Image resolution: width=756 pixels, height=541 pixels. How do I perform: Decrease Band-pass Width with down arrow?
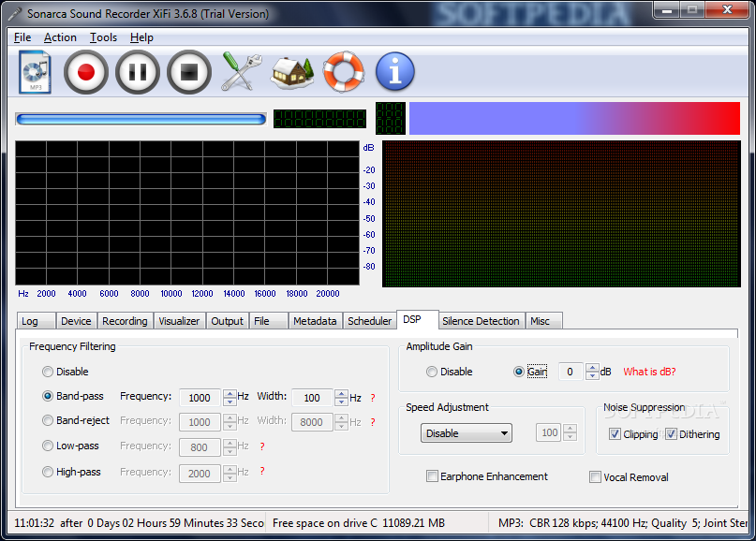click(x=341, y=402)
